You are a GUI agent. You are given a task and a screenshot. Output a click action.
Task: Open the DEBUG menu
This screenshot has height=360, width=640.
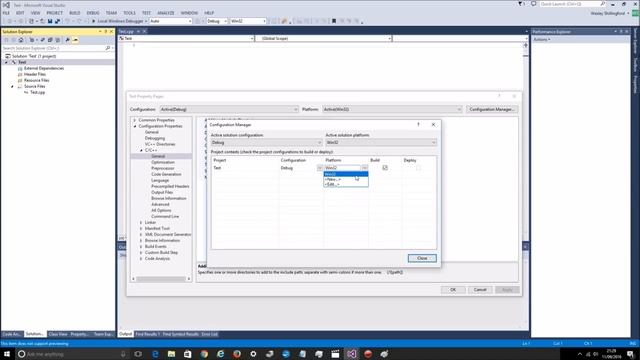tap(93, 13)
